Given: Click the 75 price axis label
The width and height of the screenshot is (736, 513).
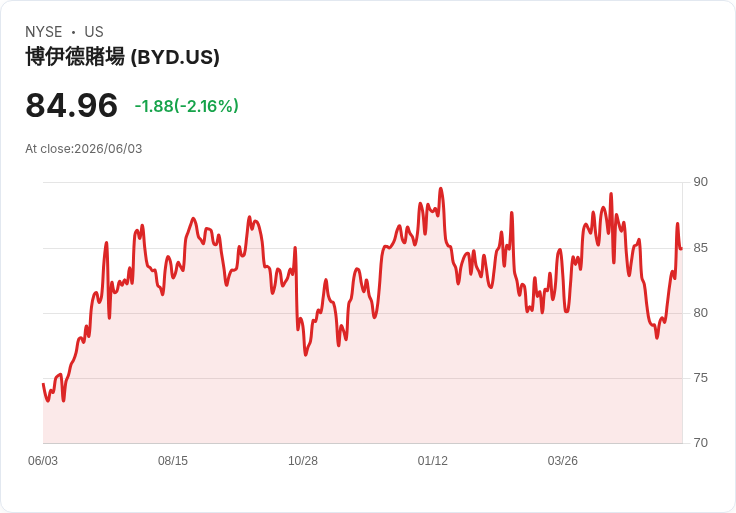Looking at the screenshot, I should (x=700, y=378).
